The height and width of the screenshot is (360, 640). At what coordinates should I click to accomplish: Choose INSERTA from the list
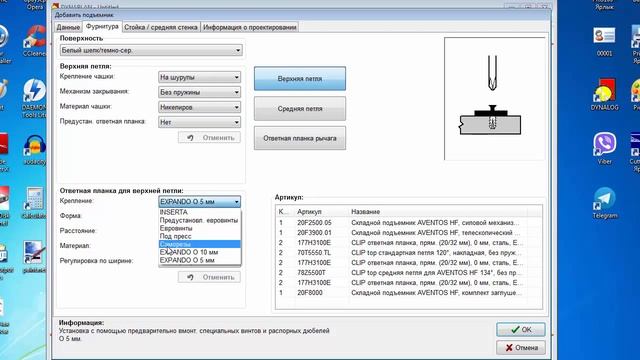pos(200,212)
